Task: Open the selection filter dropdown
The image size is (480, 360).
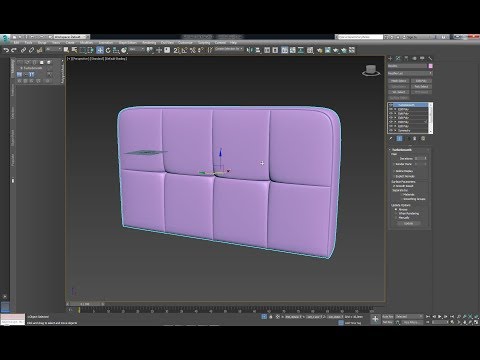Action: pyautogui.click(x=54, y=50)
